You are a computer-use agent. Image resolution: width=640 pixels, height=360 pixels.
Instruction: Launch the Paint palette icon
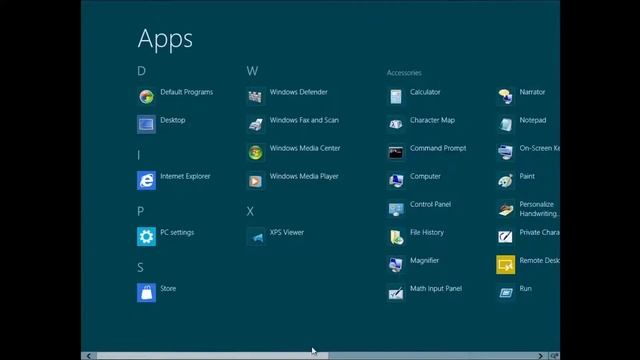(x=505, y=181)
